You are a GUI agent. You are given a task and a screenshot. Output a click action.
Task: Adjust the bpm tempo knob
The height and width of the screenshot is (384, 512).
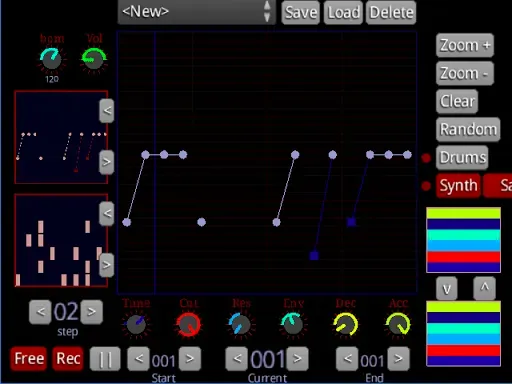click(51, 59)
